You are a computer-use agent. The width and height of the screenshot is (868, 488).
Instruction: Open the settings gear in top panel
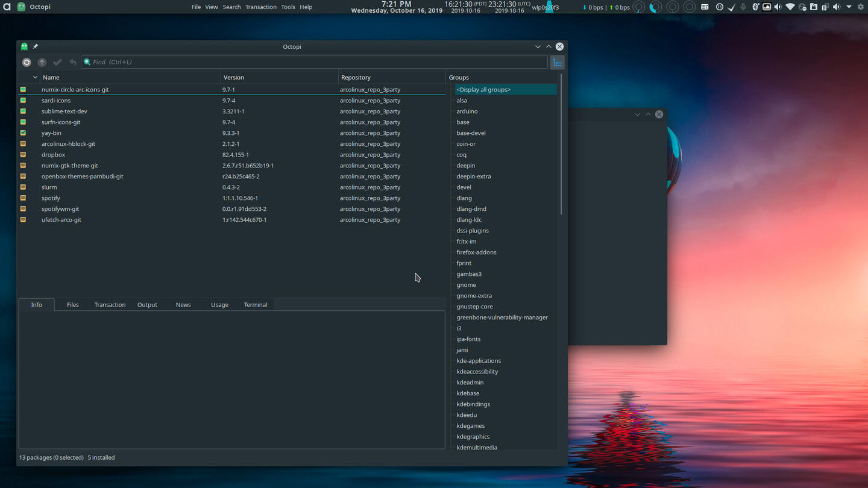point(860,7)
